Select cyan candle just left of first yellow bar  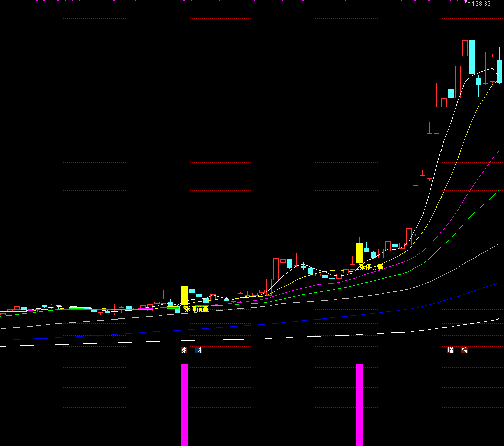[177, 310]
